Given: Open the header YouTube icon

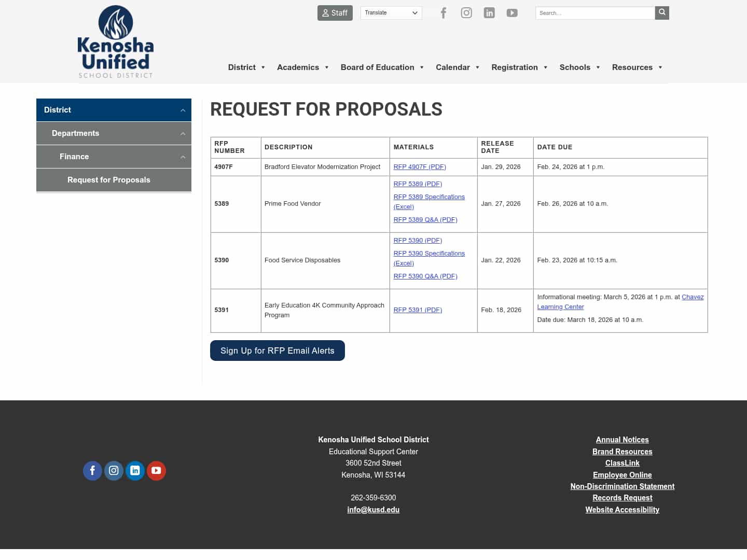Looking at the screenshot, I should click(512, 13).
